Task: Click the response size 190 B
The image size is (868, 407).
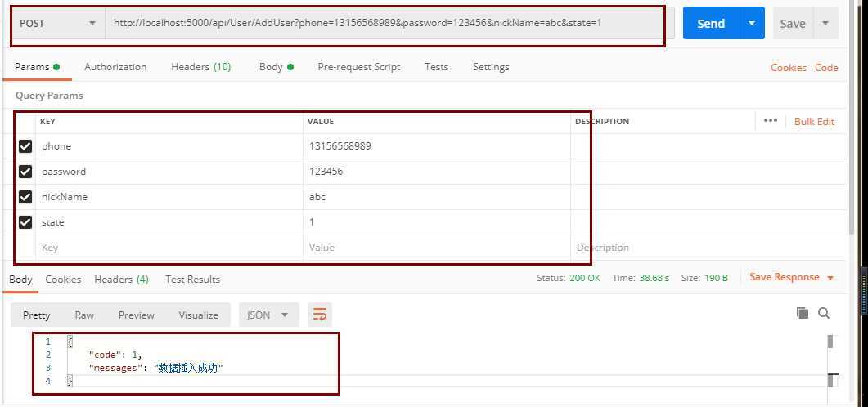Action: pos(717,278)
